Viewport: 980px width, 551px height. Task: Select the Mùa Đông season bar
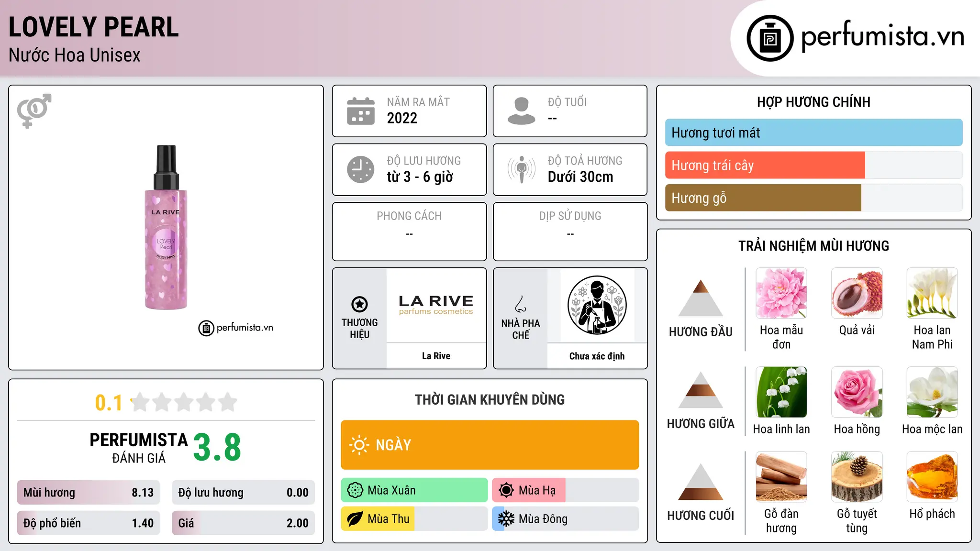566,519
